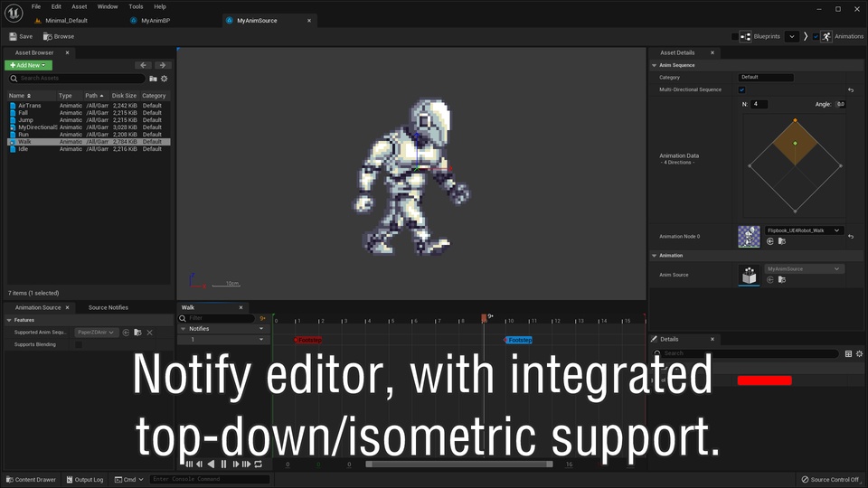This screenshot has height=488, width=868.
Task: Open the Asset menu
Action: (80, 6)
